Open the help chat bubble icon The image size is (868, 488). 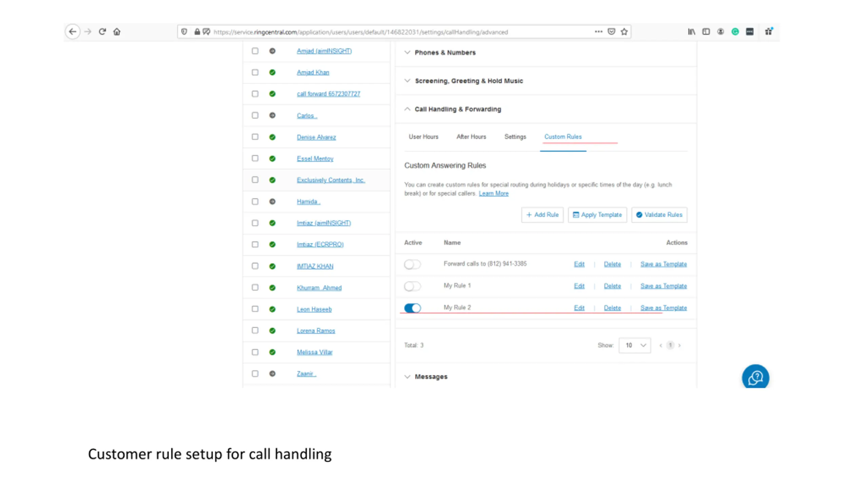click(x=755, y=377)
